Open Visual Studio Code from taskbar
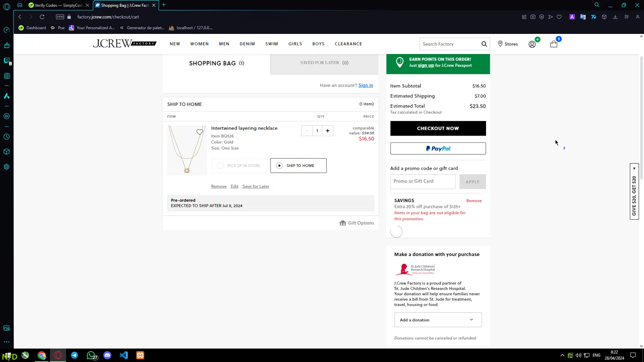Image resolution: width=644 pixels, height=362 pixels. pyautogui.click(x=124, y=355)
